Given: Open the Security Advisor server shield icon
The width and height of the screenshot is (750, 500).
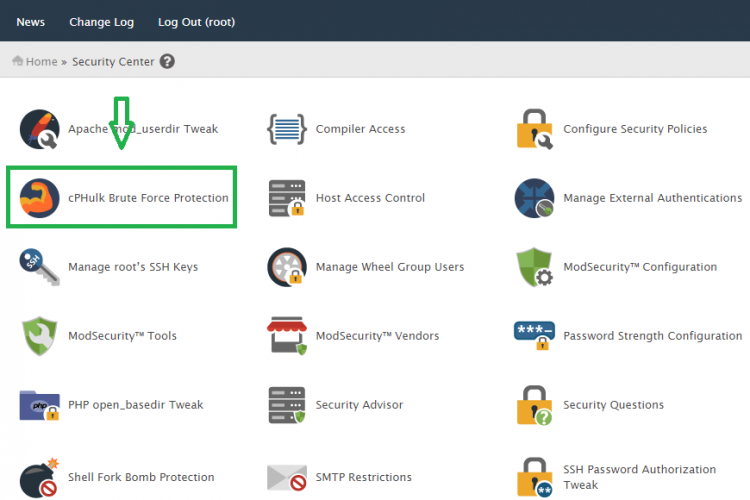Looking at the screenshot, I should (x=287, y=405).
